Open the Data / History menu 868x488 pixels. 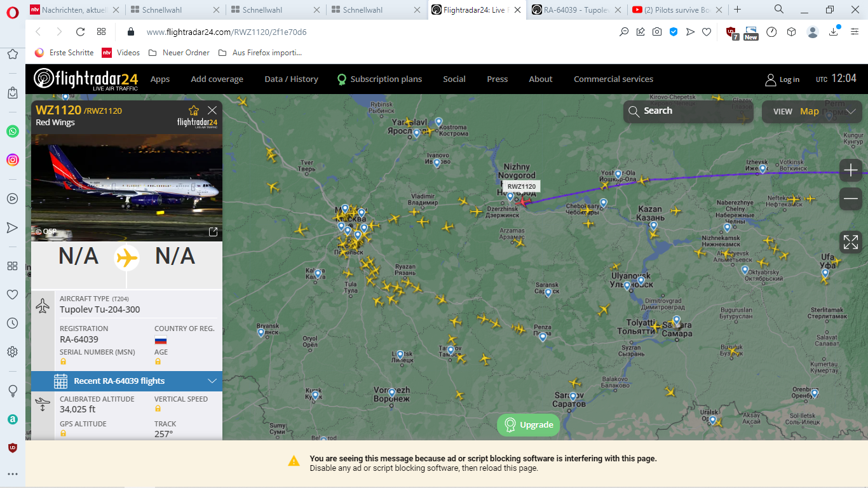click(x=291, y=79)
